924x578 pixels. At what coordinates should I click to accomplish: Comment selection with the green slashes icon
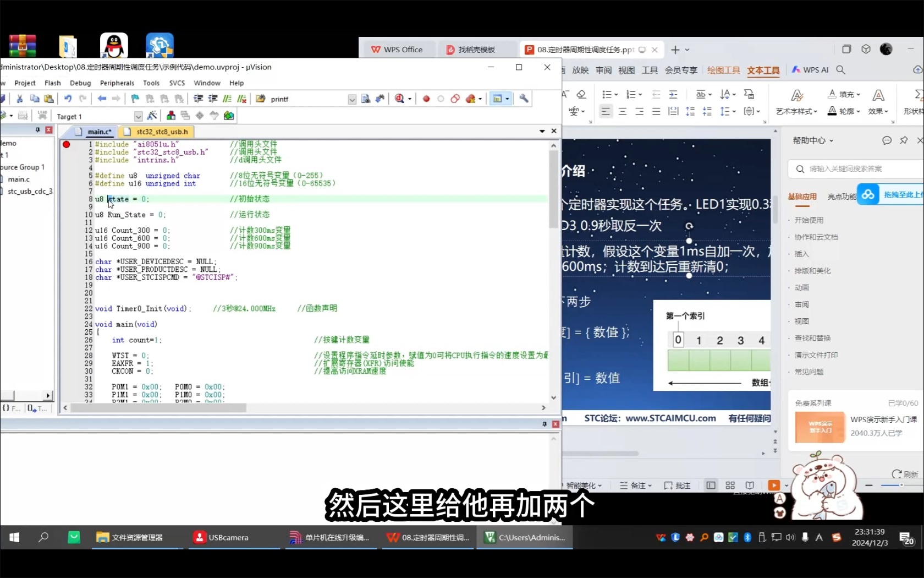pos(227,99)
